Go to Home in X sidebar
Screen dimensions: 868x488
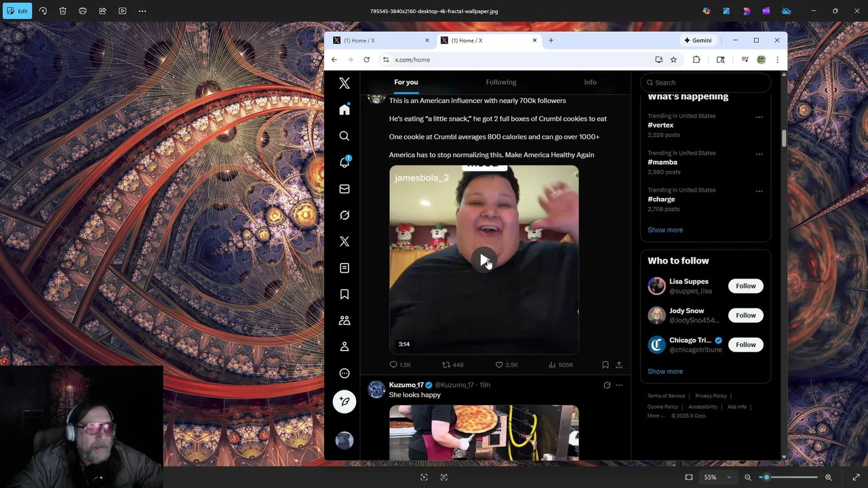(344, 110)
